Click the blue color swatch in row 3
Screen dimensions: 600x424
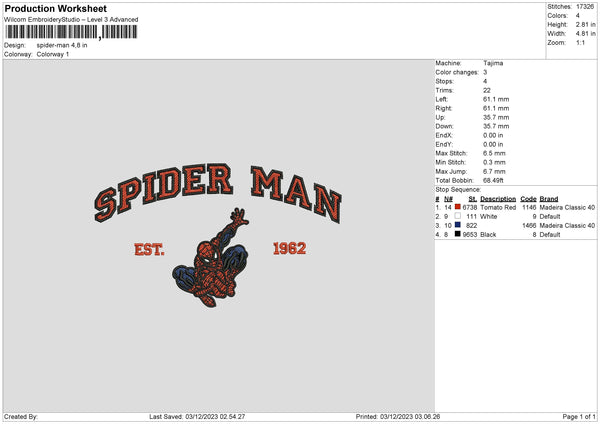tap(457, 225)
